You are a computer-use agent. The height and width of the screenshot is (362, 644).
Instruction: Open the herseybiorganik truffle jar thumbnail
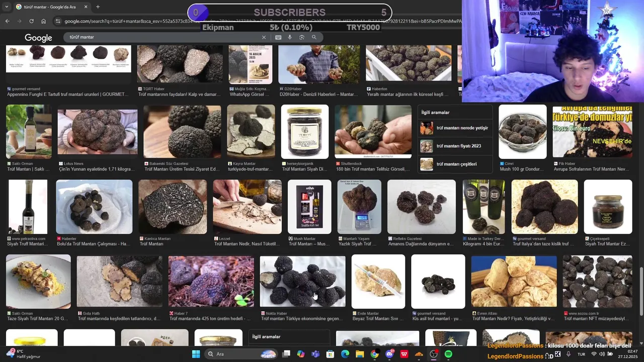pyautogui.click(x=305, y=132)
